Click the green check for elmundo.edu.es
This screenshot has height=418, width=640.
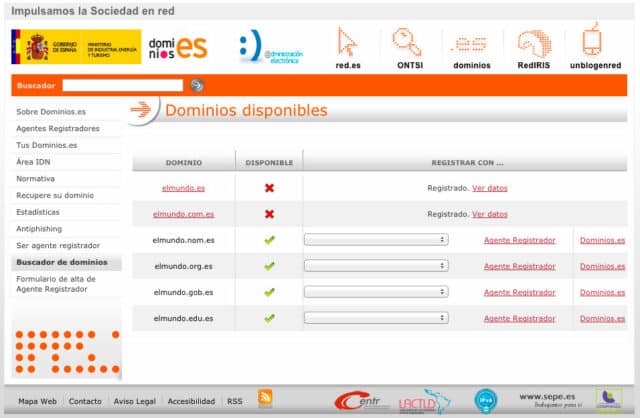(269, 318)
